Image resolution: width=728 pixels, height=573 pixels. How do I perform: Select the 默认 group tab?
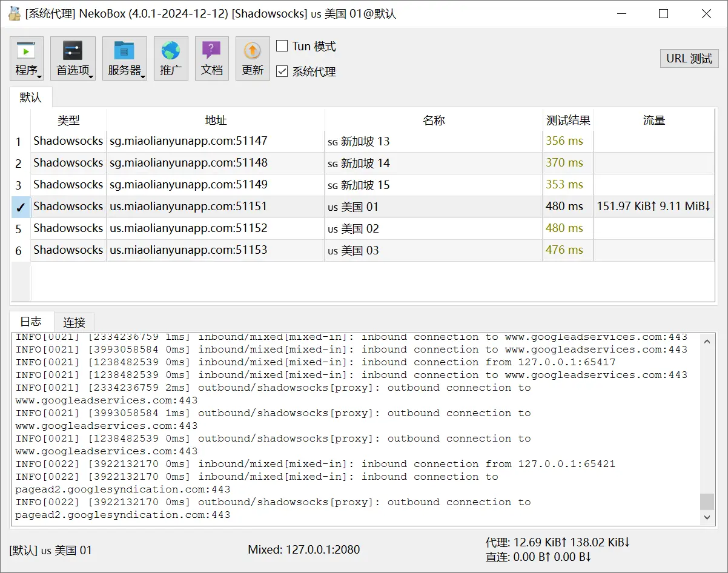(x=31, y=98)
